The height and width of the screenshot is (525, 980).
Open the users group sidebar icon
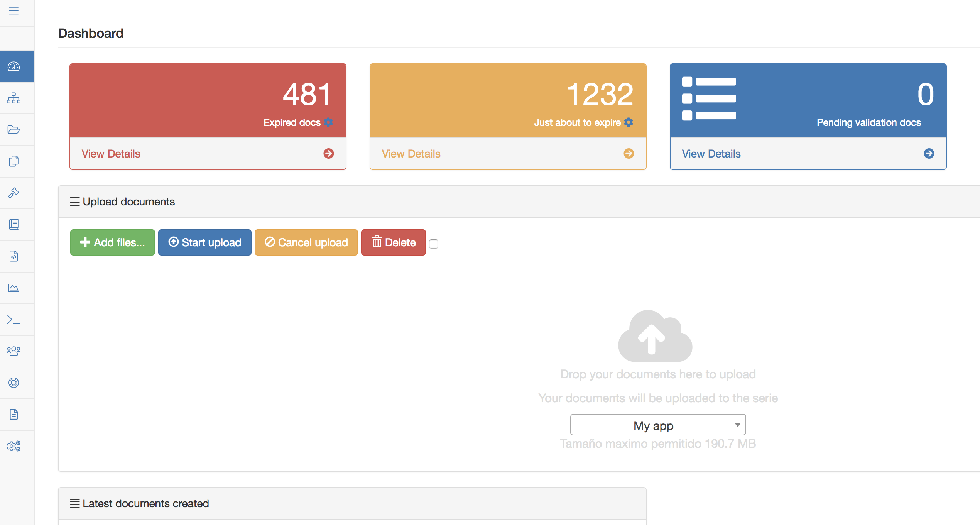pyautogui.click(x=14, y=351)
